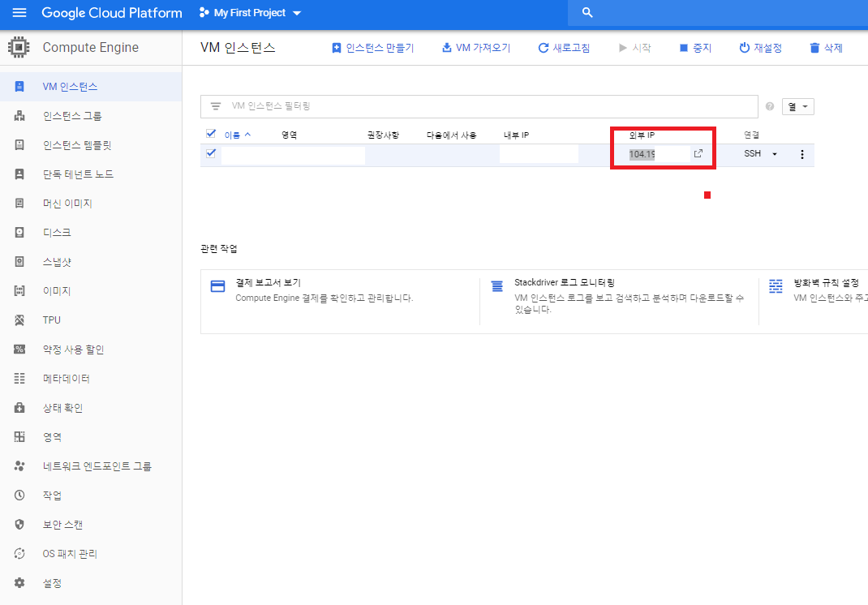Open 디스크 in sidebar
Viewport: 868px width, 605px height.
[91, 233]
